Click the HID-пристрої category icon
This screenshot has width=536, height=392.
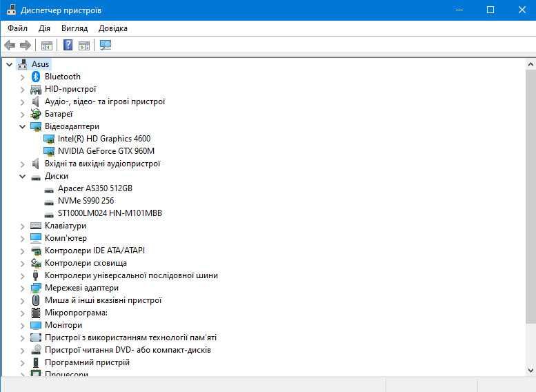coord(36,89)
